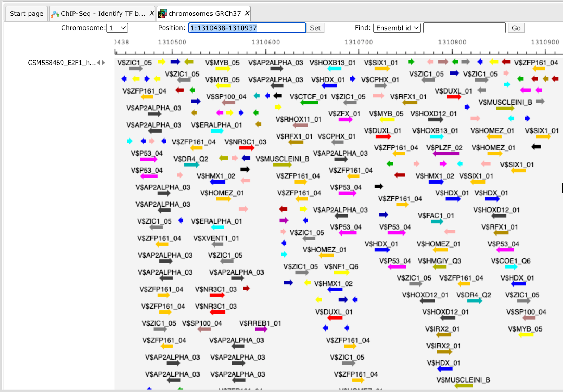Click the V$ERALPHA_01 label next to V$ZIC1_05 row
563x392 pixels.
[x=216, y=221]
